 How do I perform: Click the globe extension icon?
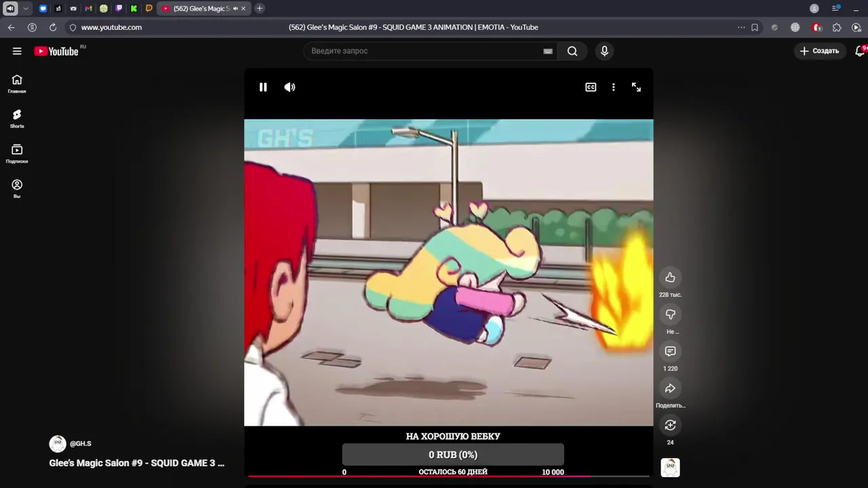click(795, 27)
